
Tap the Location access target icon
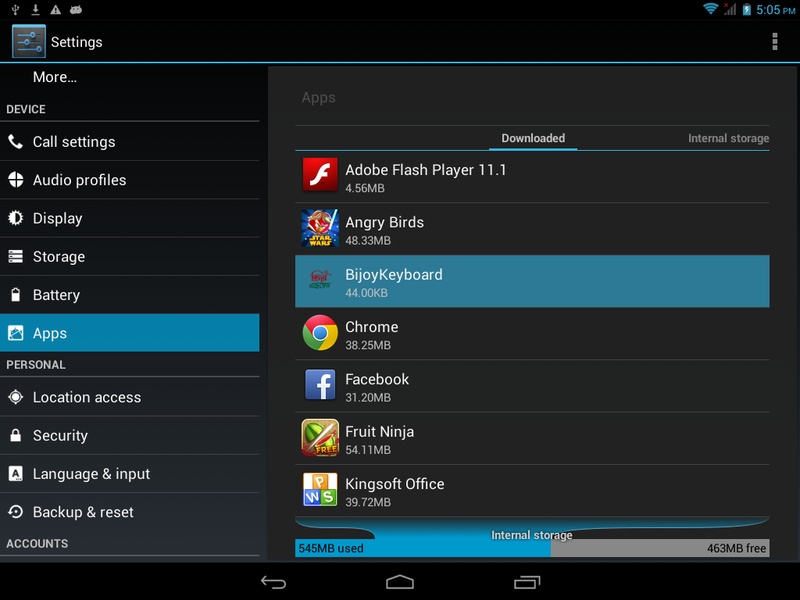16,397
